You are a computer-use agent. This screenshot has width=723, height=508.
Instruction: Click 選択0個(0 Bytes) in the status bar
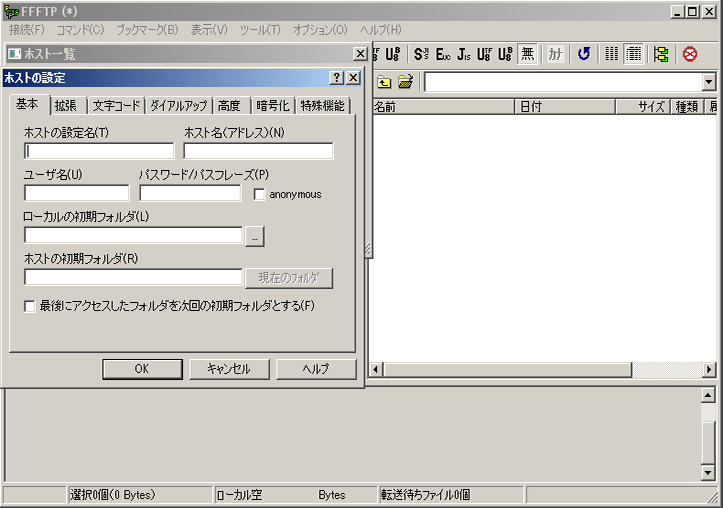tap(113, 495)
